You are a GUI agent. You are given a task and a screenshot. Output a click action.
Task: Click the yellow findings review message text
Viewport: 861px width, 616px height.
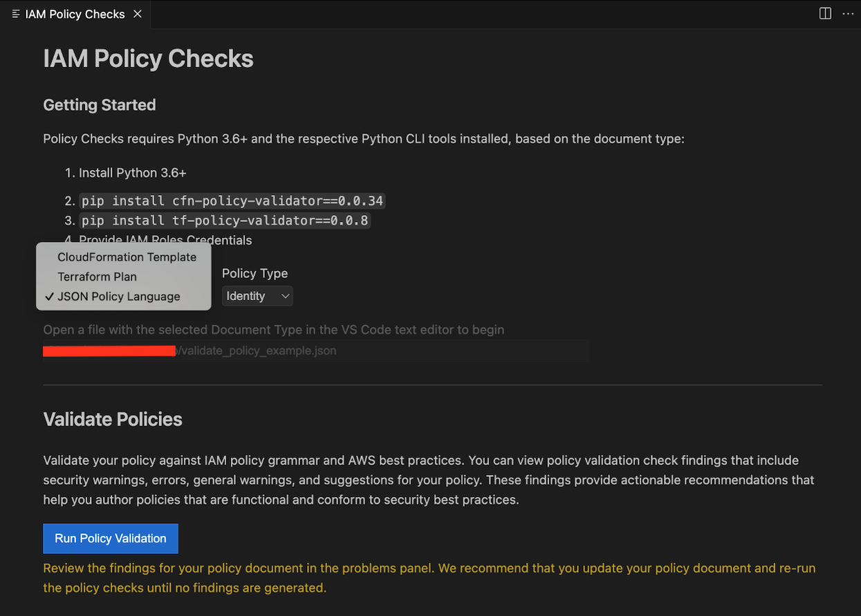pyautogui.click(x=429, y=577)
